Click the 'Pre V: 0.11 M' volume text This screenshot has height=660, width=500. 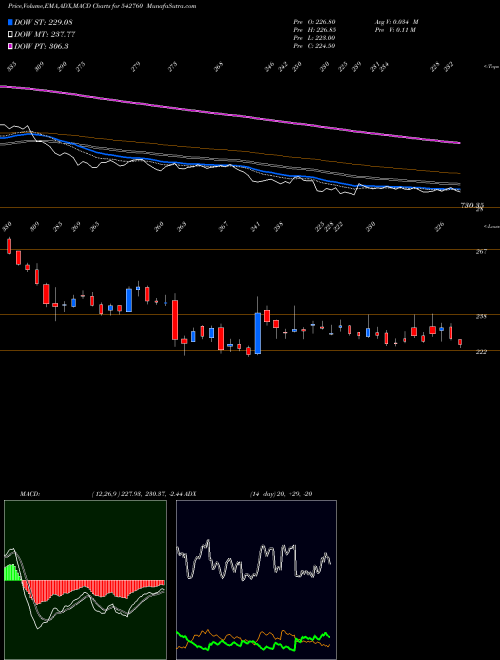click(395, 30)
